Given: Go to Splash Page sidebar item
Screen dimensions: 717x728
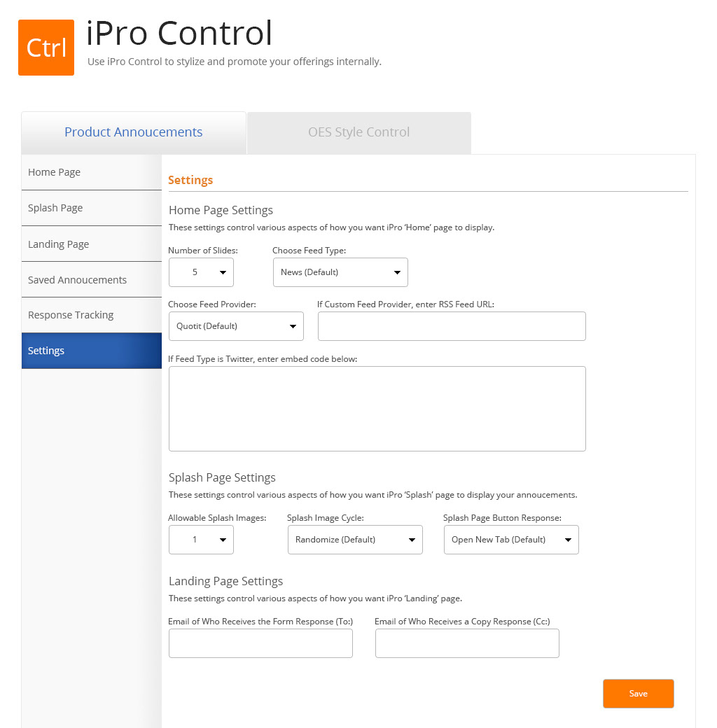Looking at the screenshot, I should 91,208.
